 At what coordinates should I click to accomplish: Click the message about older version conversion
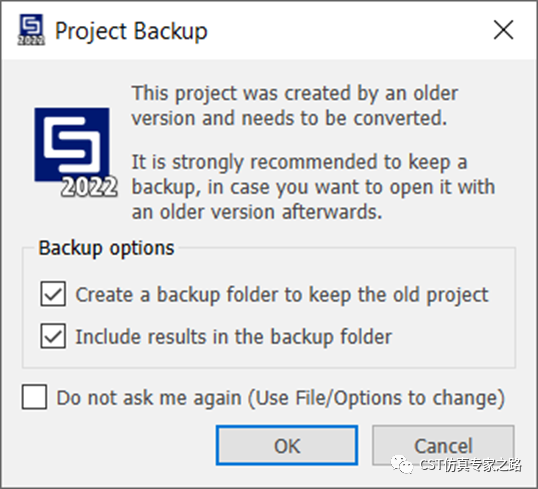295,106
